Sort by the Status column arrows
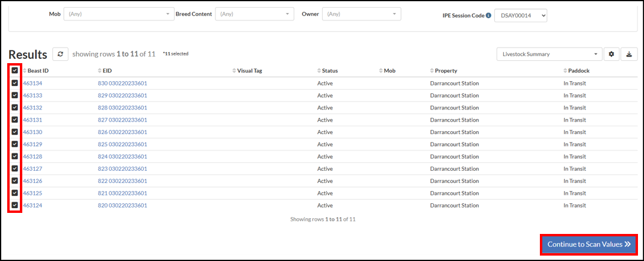 pos(319,70)
